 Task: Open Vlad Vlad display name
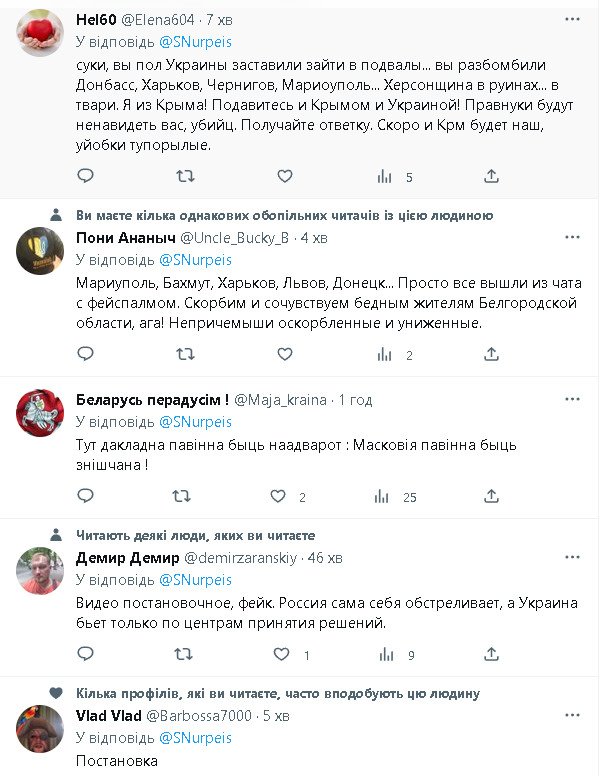click(109, 716)
